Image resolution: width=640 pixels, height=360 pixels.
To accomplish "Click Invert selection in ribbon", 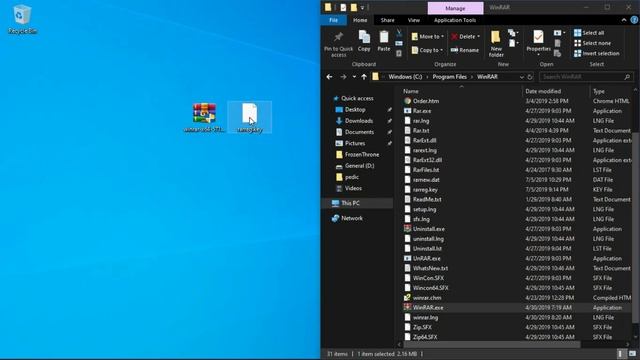I will [596, 53].
